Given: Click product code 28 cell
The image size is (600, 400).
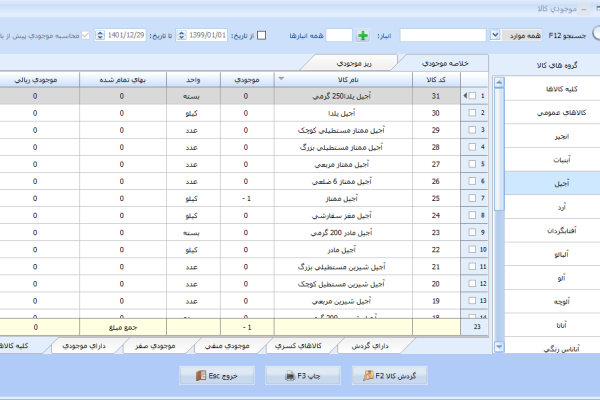Looking at the screenshot, I should (x=436, y=147).
